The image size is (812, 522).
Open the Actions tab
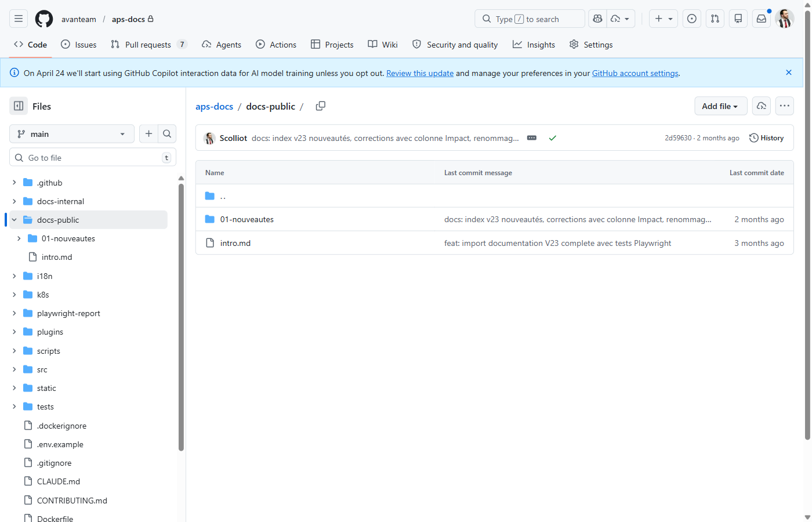tap(282, 44)
